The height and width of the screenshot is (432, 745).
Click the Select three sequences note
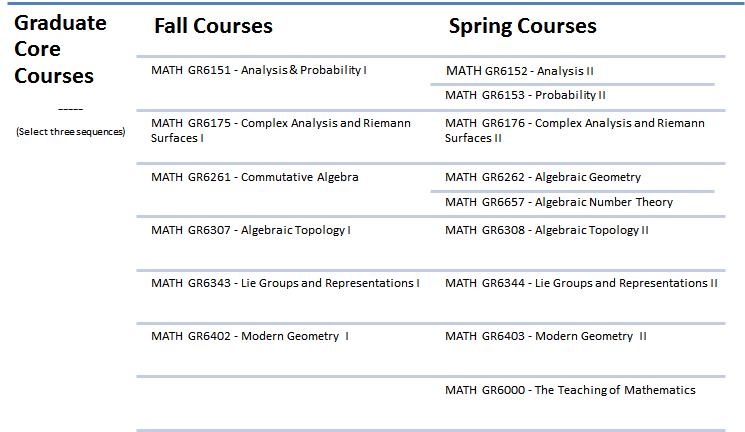[70, 132]
